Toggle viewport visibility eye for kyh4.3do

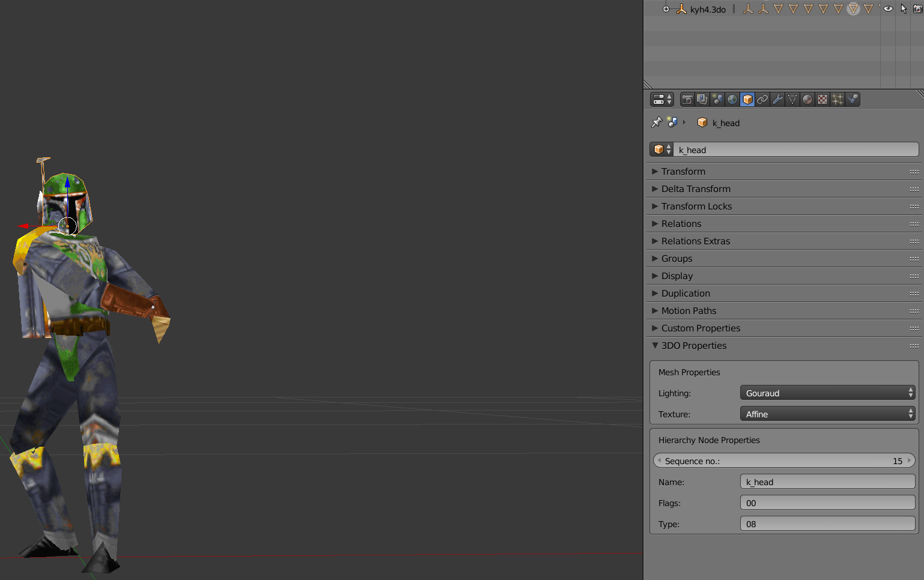click(x=888, y=9)
